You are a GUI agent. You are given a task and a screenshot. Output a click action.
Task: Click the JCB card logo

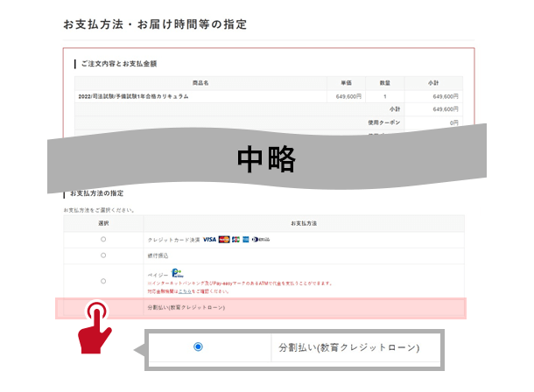(235, 239)
